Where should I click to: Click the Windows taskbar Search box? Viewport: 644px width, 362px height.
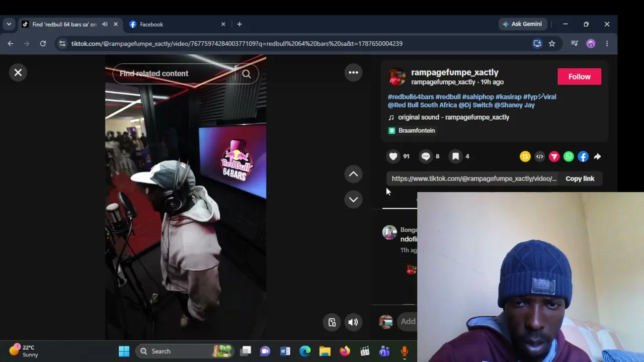tap(185, 351)
